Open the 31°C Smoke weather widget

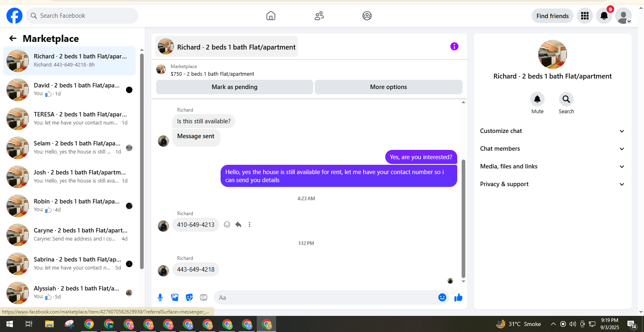click(x=518, y=324)
